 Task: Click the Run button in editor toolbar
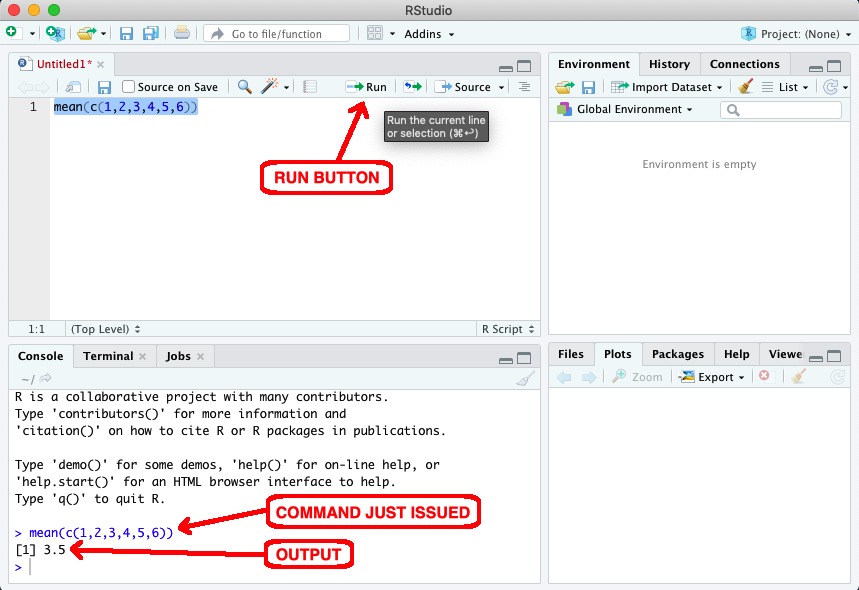click(366, 87)
